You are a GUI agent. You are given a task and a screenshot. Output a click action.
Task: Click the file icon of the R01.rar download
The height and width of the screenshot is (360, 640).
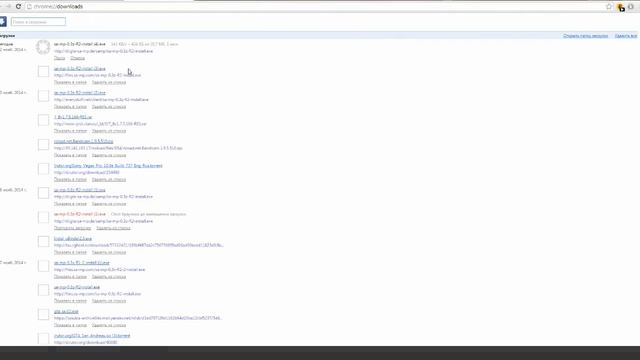point(43,120)
